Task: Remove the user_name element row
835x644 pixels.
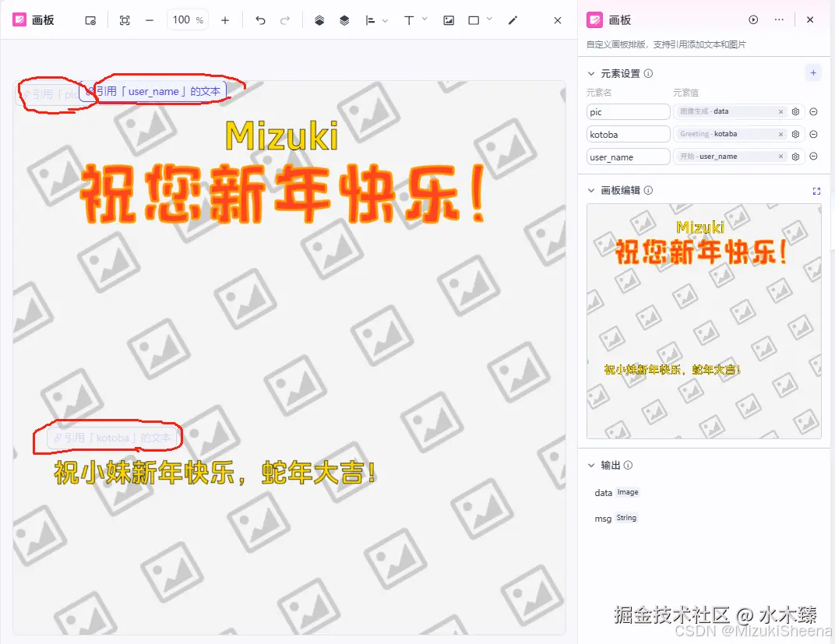Action: point(813,157)
